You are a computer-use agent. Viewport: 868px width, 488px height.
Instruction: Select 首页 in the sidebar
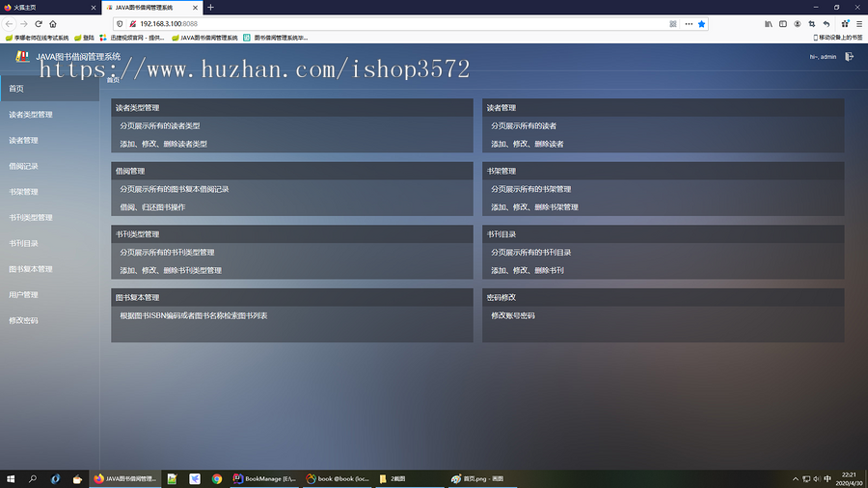point(50,89)
